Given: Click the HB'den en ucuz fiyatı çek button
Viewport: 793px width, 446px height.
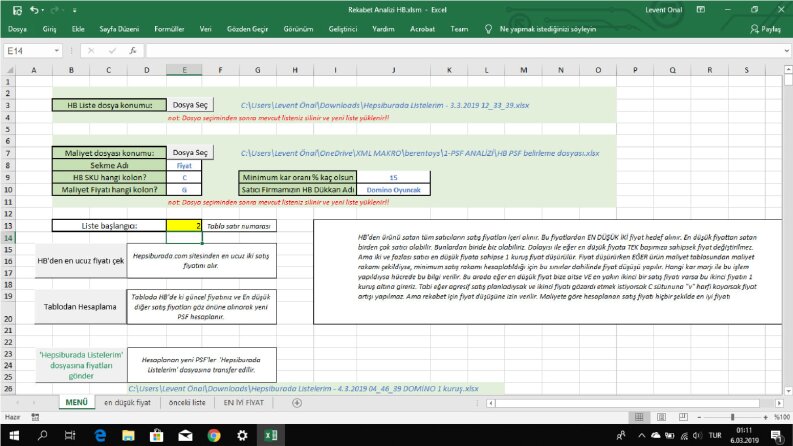Looking at the screenshot, I should (81, 260).
